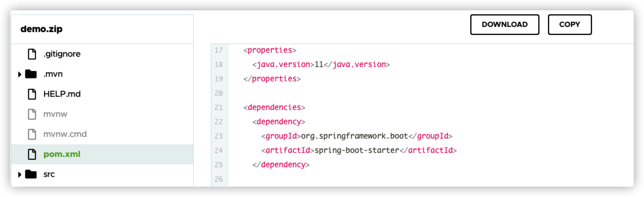Click the java.version value 11

pyautogui.click(x=319, y=64)
